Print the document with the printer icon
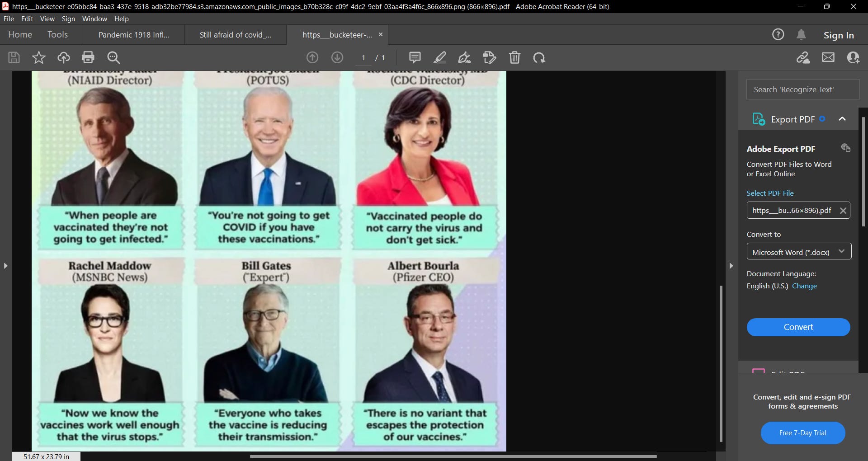 pyautogui.click(x=88, y=57)
